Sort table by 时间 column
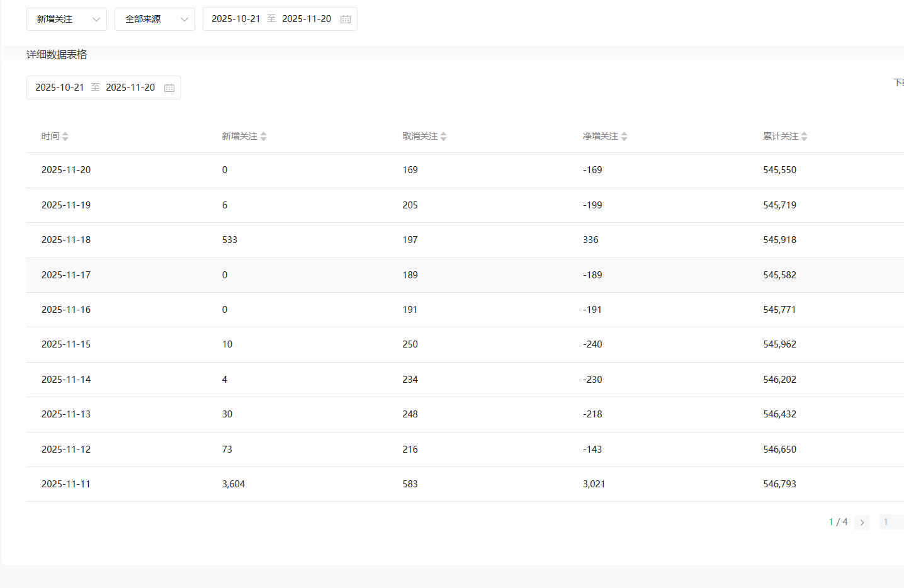904x588 pixels. [65, 137]
